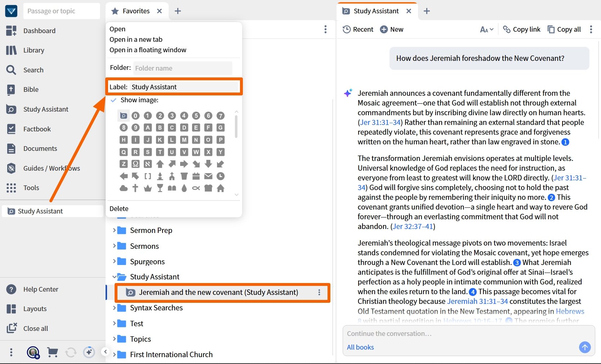
Task: Click the Recent button
Action: (x=358, y=30)
